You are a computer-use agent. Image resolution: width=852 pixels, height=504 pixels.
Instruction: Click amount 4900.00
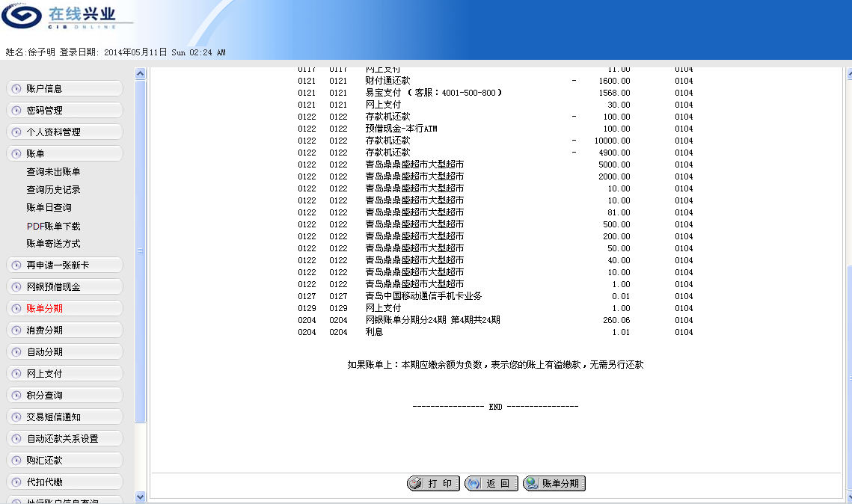614,153
